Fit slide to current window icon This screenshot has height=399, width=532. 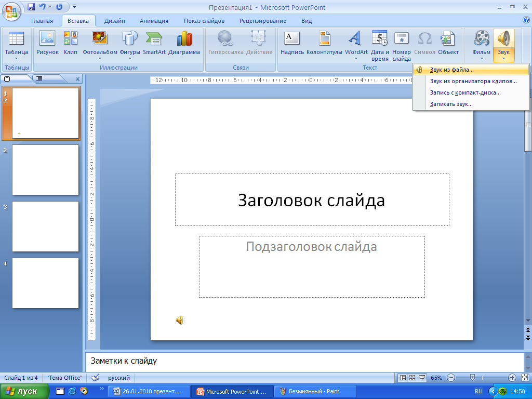tap(525, 378)
